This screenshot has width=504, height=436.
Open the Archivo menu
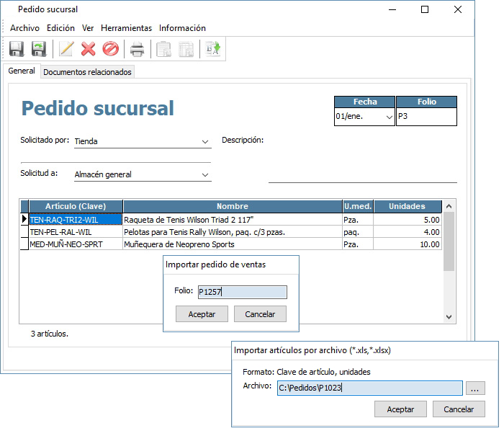(x=24, y=28)
